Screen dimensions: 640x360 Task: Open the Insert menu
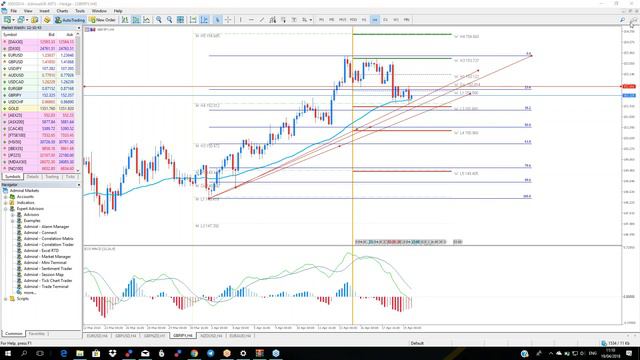coord(44,11)
